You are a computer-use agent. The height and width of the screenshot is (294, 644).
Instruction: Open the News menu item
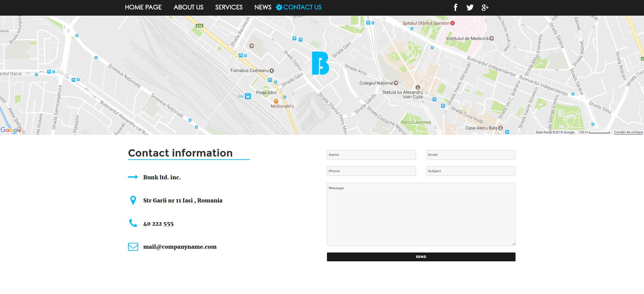pos(263,7)
